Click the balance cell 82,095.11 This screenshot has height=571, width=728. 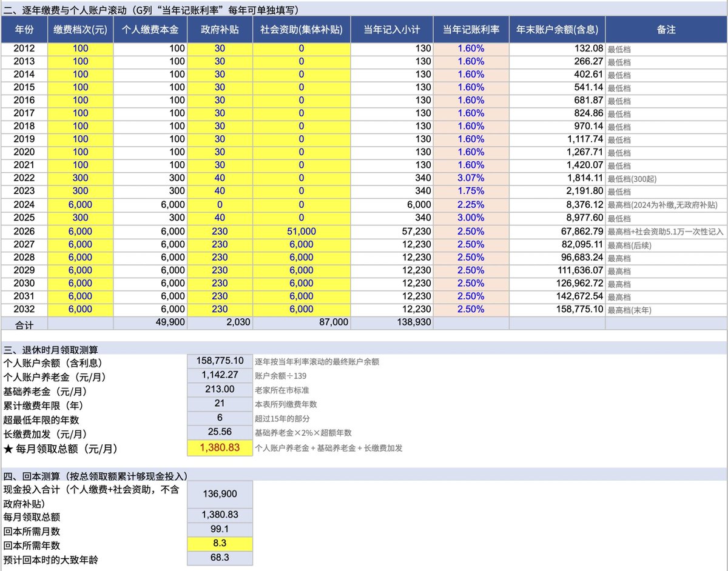(x=557, y=244)
